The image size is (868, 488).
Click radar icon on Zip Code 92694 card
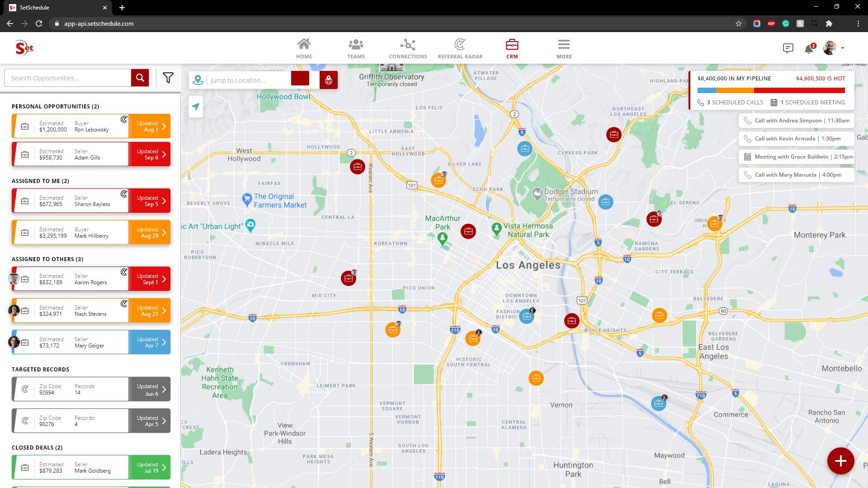click(x=25, y=389)
